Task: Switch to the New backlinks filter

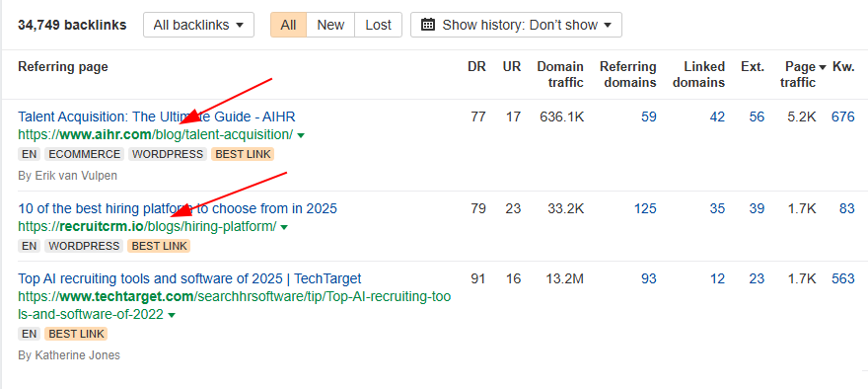Action: coord(330,25)
